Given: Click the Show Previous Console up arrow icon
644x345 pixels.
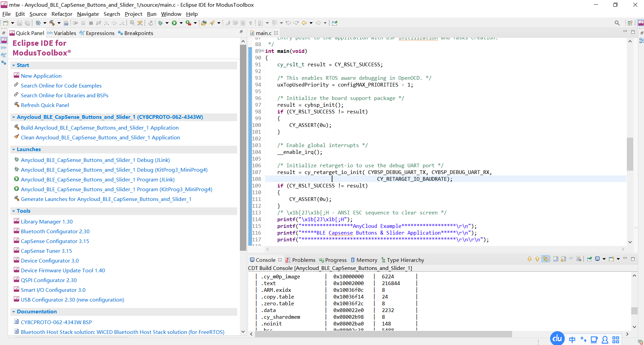Looking at the screenshot, I should pyautogui.click(x=537, y=259).
